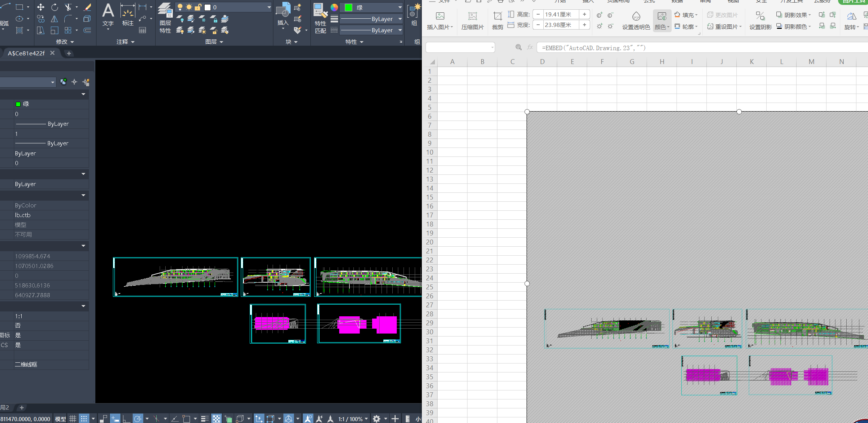Click Set Transparent Color (设置透明色)
Screen dimensions: 868x423
(x=636, y=21)
